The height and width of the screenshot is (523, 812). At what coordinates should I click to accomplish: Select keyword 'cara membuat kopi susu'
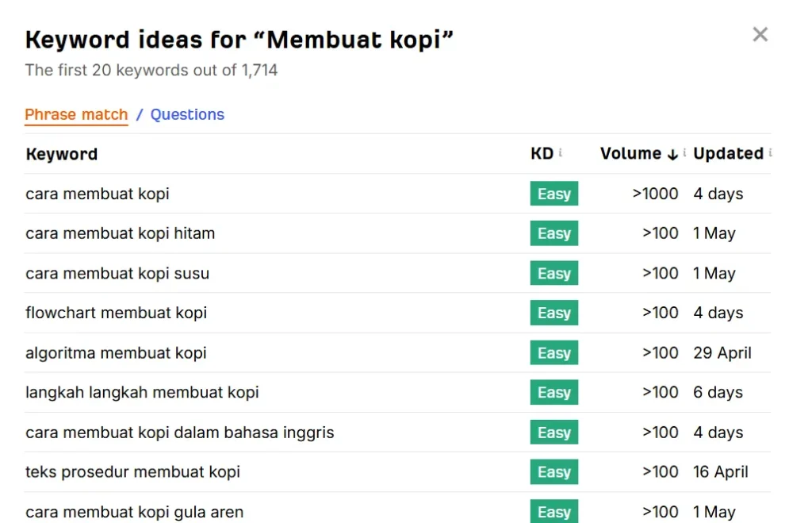(x=117, y=274)
